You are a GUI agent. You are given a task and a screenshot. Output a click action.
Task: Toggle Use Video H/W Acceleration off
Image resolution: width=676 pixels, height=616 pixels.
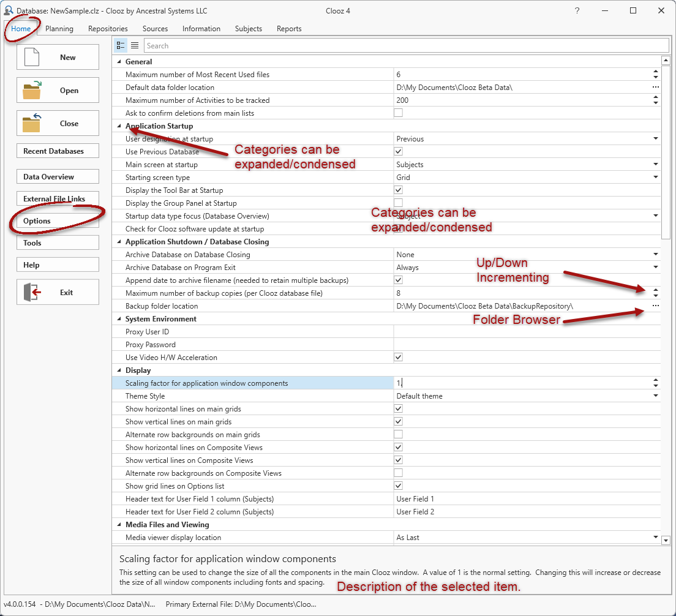click(x=398, y=357)
